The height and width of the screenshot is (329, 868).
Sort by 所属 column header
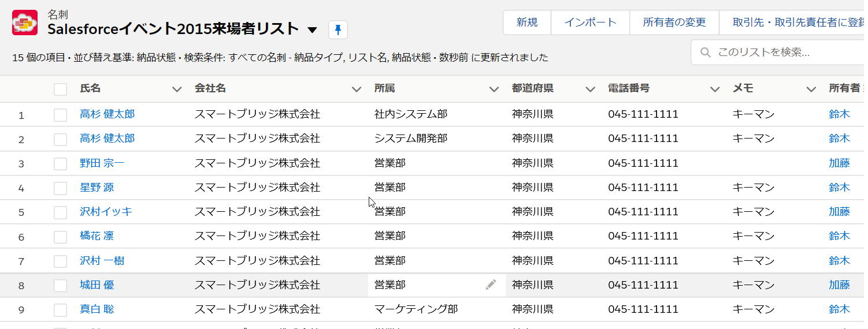pyautogui.click(x=384, y=88)
